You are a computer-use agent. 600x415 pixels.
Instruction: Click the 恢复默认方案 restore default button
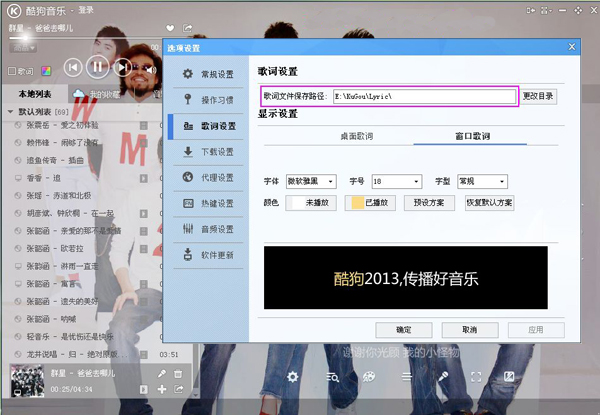489,203
